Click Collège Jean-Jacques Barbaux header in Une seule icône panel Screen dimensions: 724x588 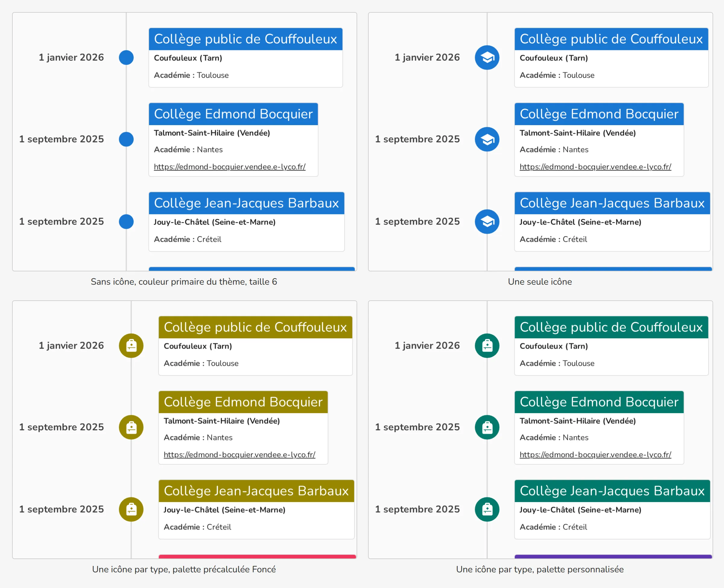pos(612,203)
